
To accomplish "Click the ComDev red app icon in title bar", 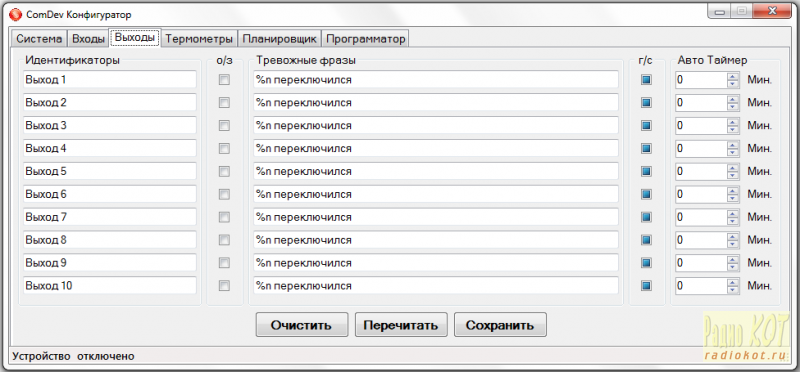I will coord(16,15).
